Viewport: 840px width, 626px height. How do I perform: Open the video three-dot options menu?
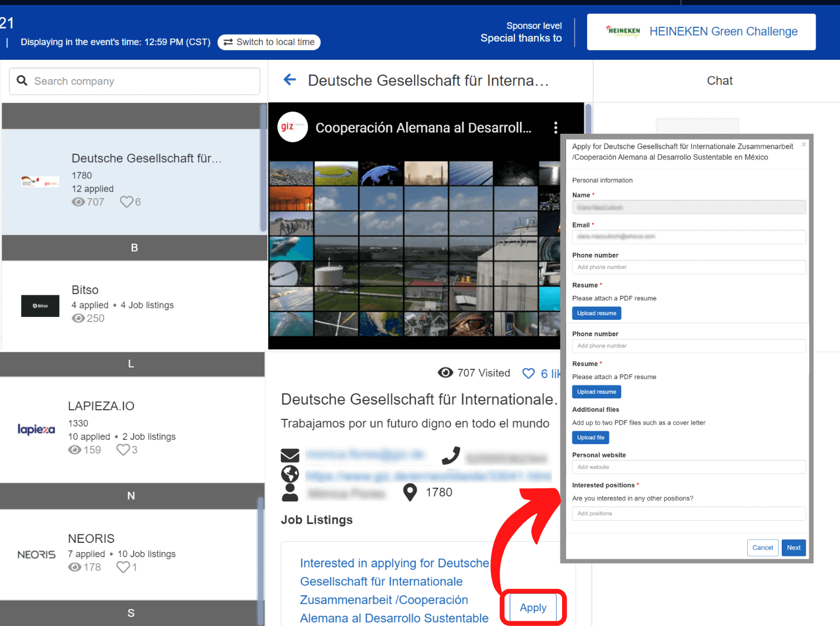(555, 128)
